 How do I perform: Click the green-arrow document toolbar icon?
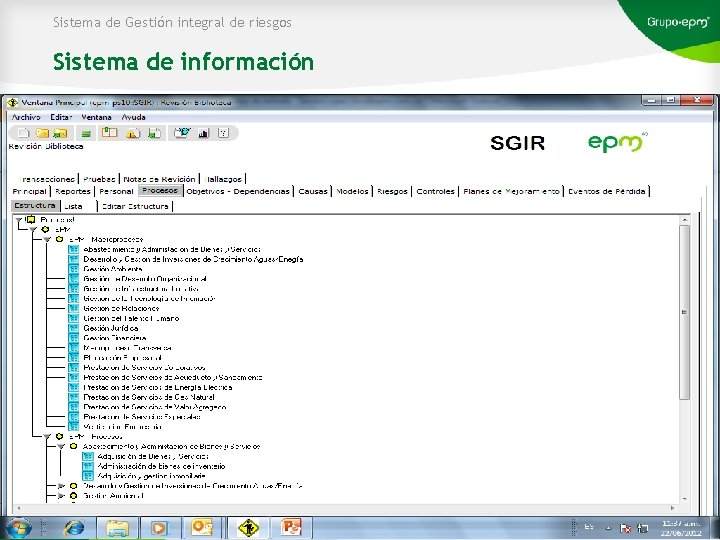click(x=154, y=133)
